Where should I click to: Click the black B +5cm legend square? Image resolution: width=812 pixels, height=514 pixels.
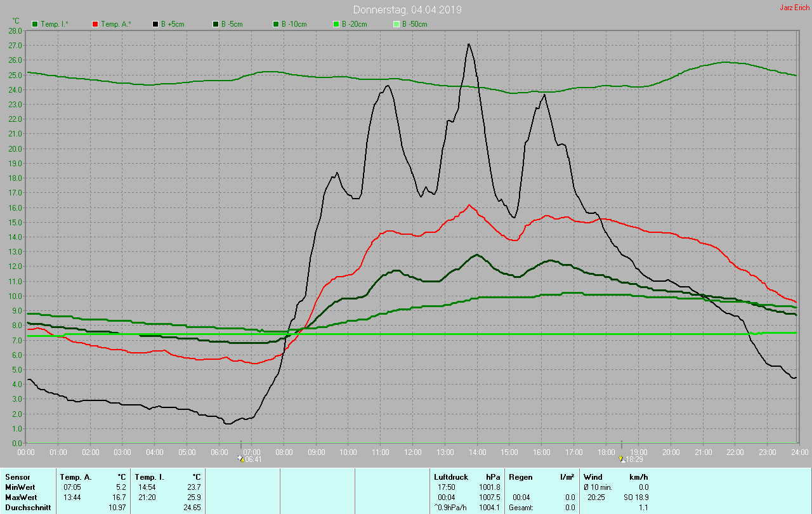[x=155, y=24]
